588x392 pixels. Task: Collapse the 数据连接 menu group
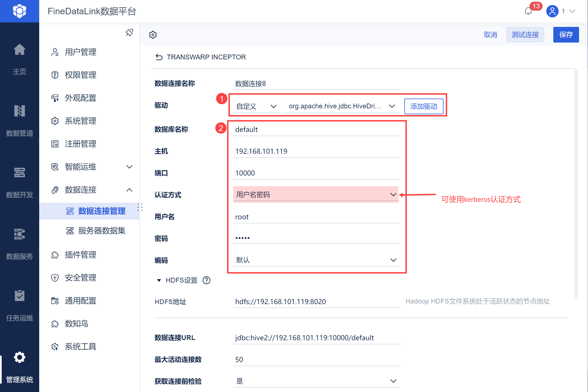tap(129, 190)
